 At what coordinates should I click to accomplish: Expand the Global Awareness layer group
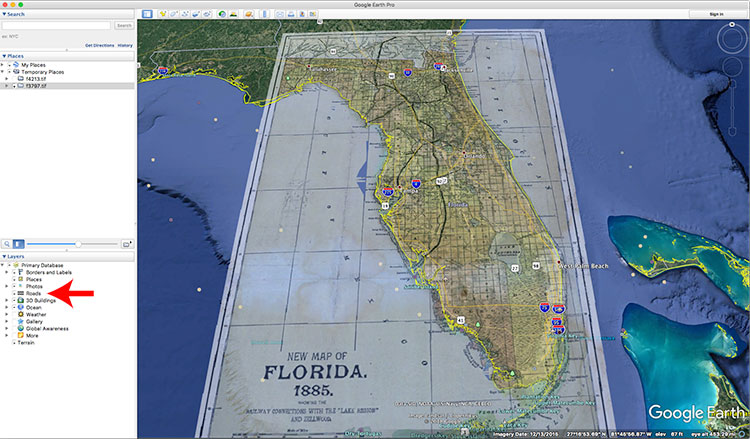pyautogui.click(x=7, y=329)
